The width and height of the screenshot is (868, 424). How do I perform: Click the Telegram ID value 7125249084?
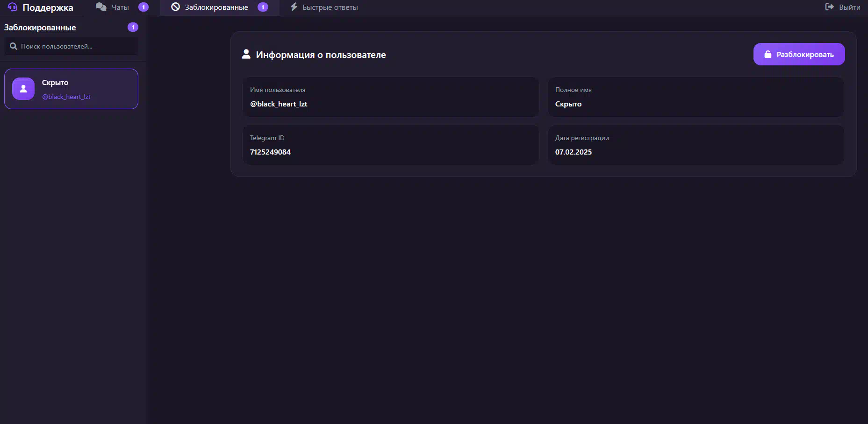point(270,152)
